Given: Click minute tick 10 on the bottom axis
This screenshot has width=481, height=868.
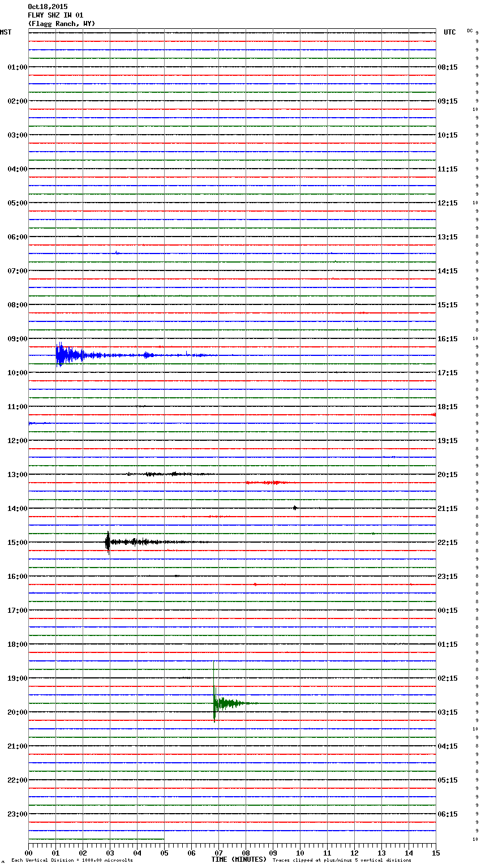Looking at the screenshot, I should tap(300, 853).
